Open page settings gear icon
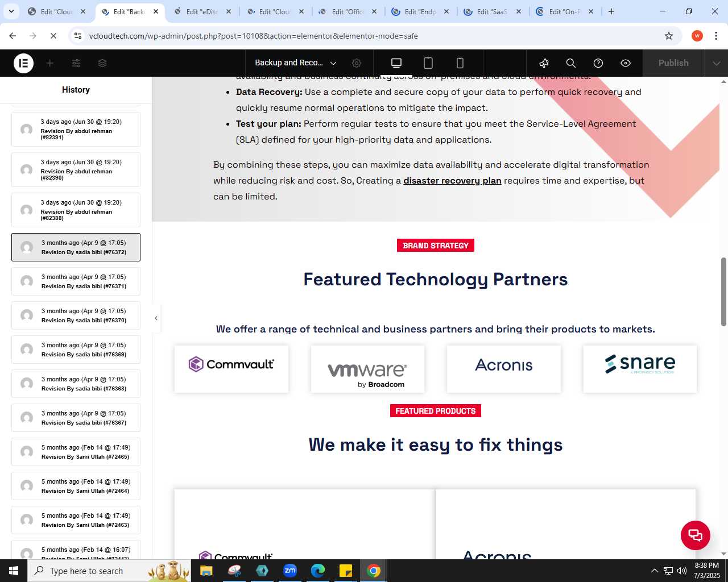 coord(357,63)
